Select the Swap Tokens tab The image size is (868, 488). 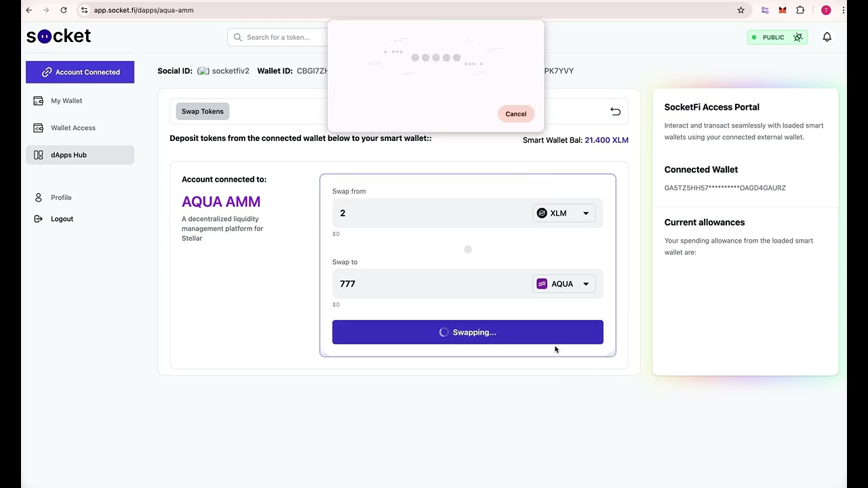tap(202, 111)
